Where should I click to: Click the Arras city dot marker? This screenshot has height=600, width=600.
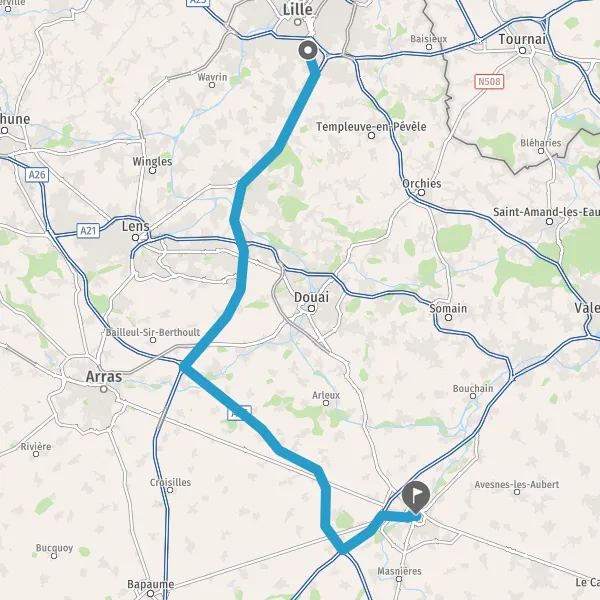click(103, 389)
